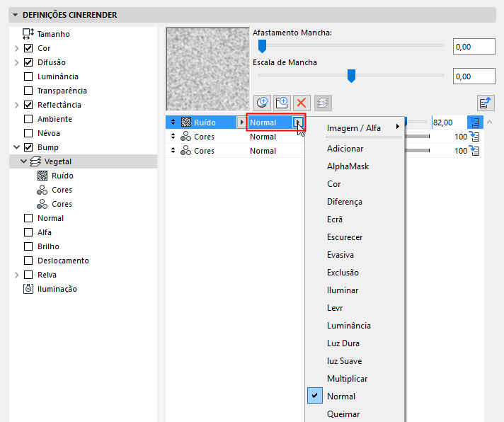
Task: Click the noise texture preview thumbnail
Action: (x=207, y=69)
